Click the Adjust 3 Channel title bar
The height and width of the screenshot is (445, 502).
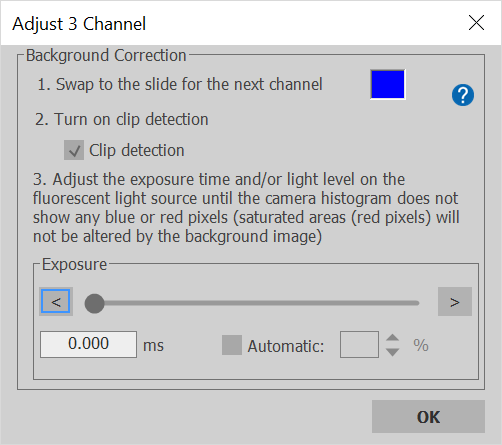[233, 23]
